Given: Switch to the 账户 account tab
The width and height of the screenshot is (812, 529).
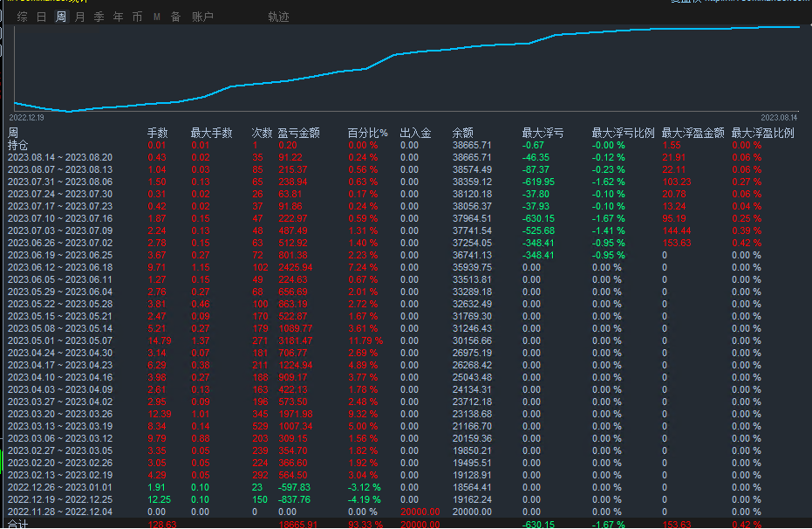Looking at the screenshot, I should (202, 17).
